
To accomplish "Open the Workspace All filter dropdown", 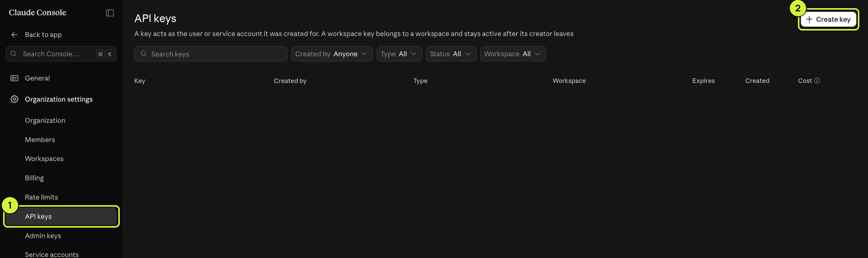I will pos(513,54).
